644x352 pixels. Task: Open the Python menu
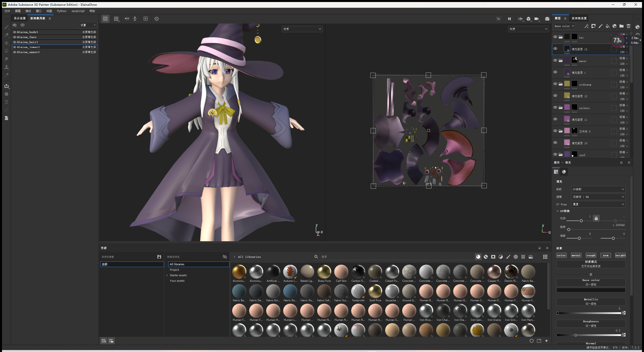coord(61,11)
